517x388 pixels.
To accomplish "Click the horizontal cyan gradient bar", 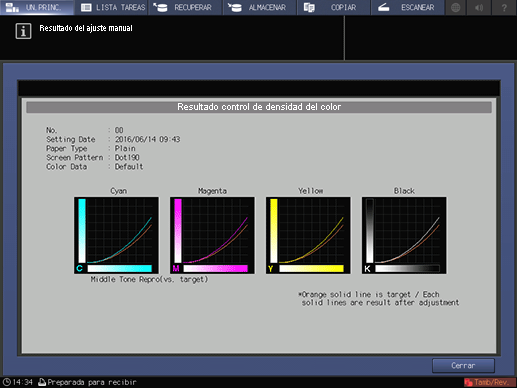I will [120, 268].
